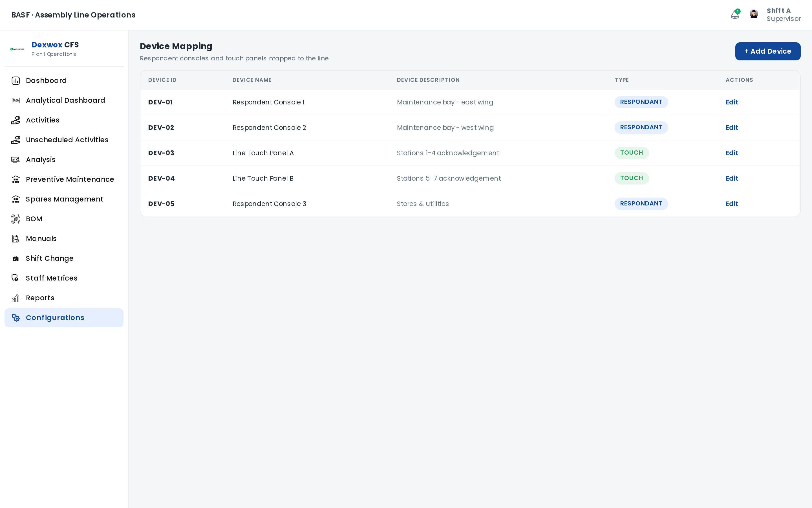Click the Respondent Console 2 name
Image resolution: width=812 pixels, height=508 pixels.
(269, 128)
